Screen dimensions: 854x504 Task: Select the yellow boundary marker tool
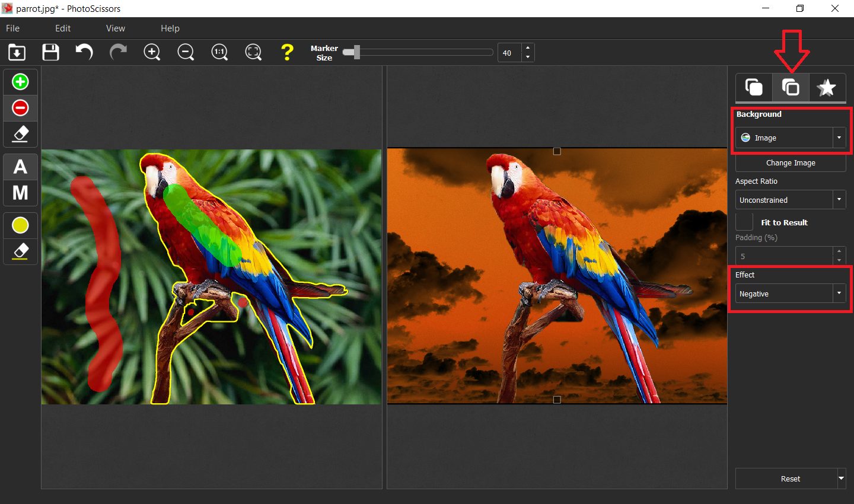[20, 225]
